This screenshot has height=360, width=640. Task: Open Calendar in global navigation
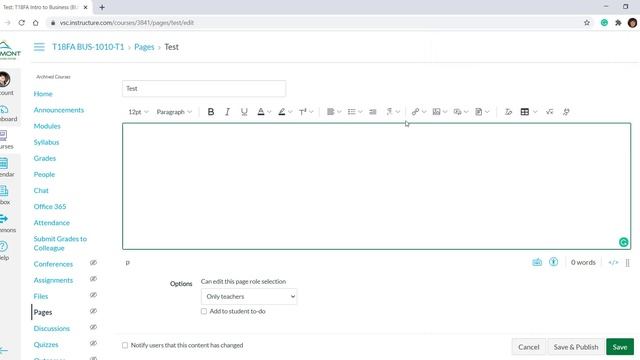pyautogui.click(x=5, y=167)
